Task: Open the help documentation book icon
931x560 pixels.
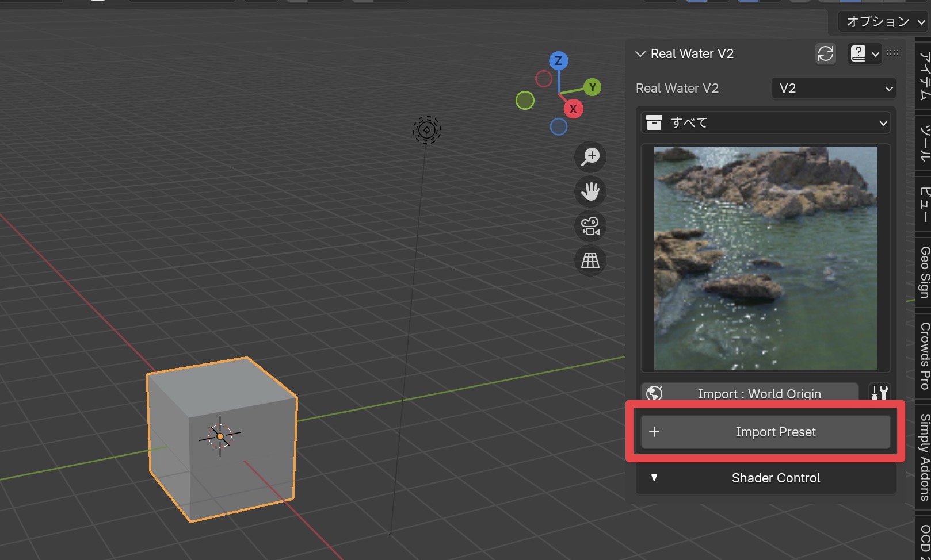Action: point(858,53)
